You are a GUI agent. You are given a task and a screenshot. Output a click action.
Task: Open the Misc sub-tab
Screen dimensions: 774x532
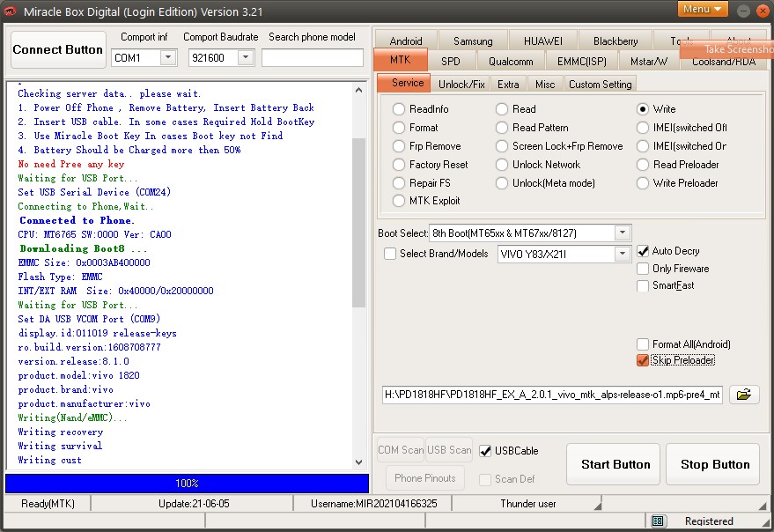click(545, 84)
